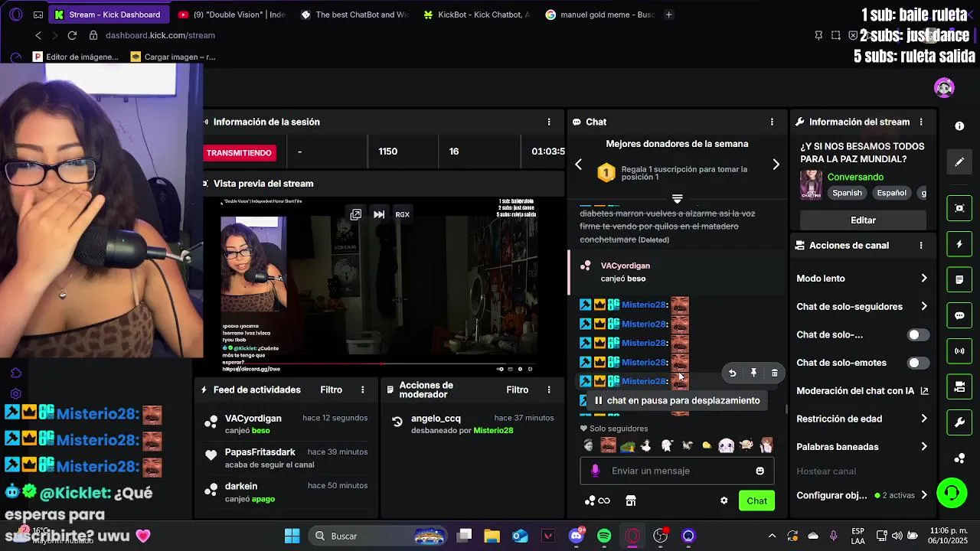This screenshot has width=980, height=551.
Task: Toggle Chat de solo-... switch
Action: pyautogui.click(x=918, y=334)
